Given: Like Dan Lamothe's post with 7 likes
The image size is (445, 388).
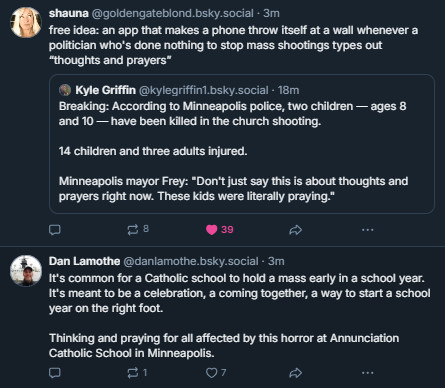Looking at the screenshot, I should [x=216, y=372].
